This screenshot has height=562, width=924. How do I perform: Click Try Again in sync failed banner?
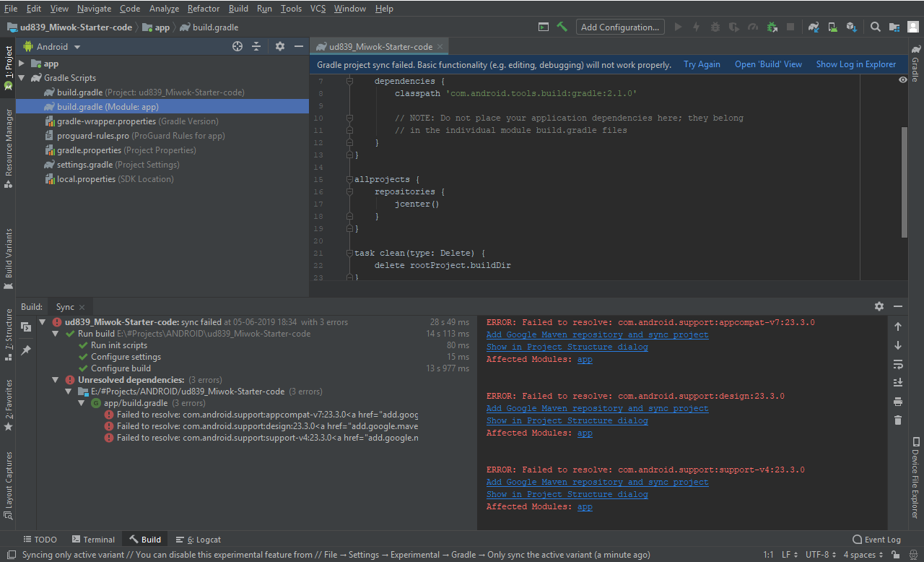[702, 64]
